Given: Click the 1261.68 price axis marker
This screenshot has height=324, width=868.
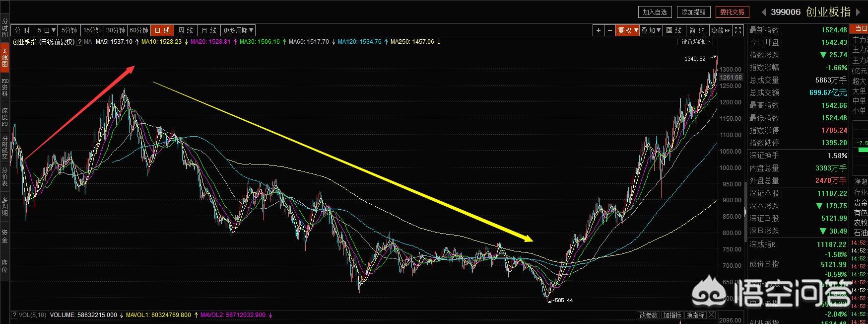Looking at the screenshot, I should [x=731, y=78].
